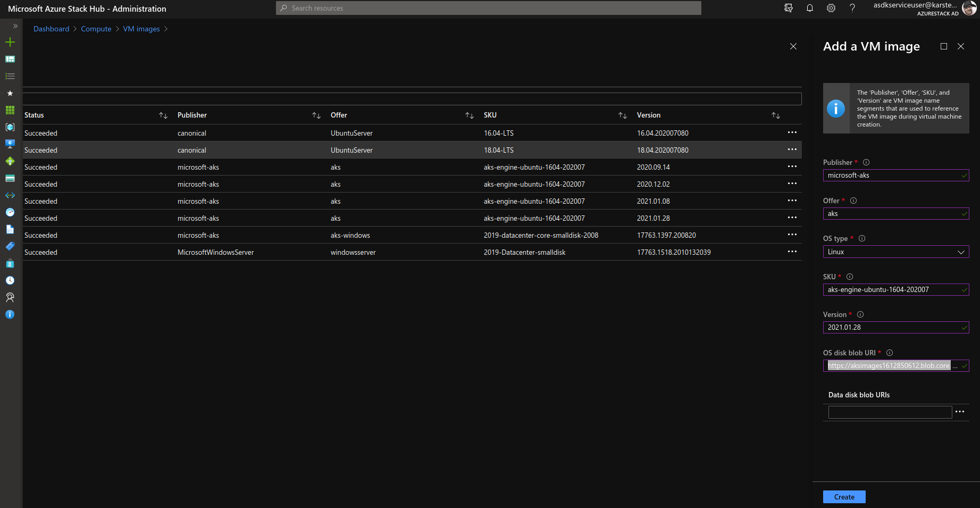Screen dimensions: 980x508
Task: Sort table by Offer column
Action: tap(470, 115)
